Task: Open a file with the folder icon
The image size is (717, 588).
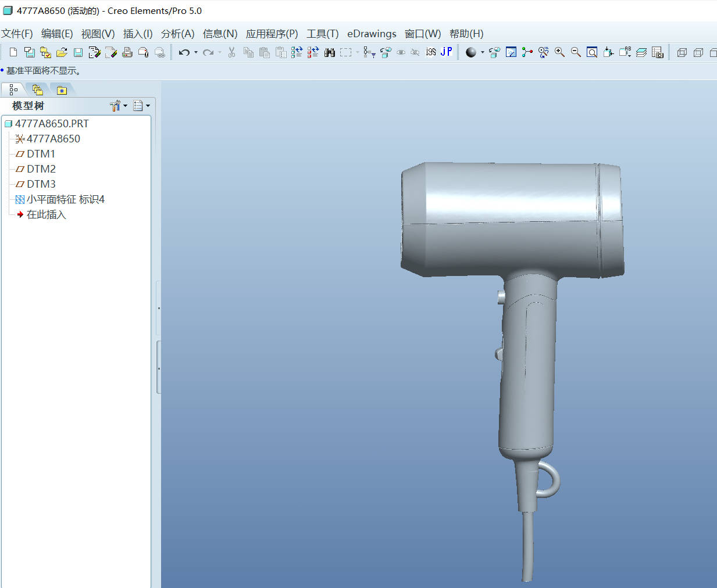Action: tap(62, 52)
